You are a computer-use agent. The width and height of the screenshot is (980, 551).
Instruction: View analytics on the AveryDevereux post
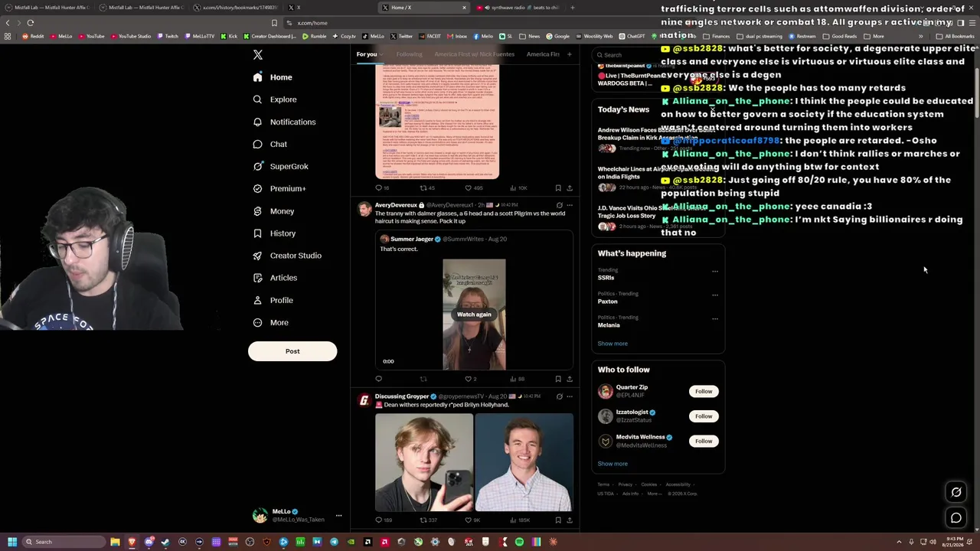click(518, 379)
